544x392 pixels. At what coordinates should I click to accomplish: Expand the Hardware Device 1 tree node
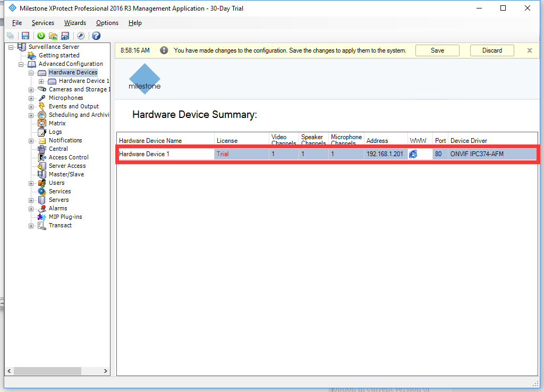41,81
